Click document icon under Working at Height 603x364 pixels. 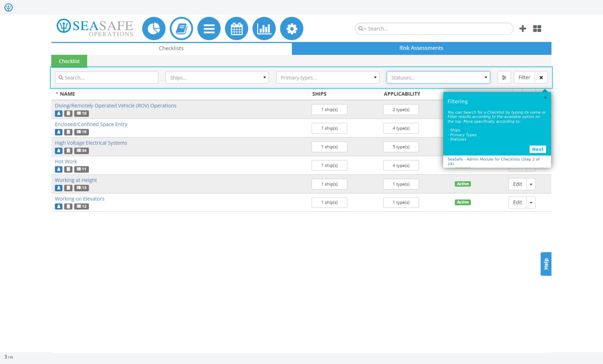tap(68, 188)
